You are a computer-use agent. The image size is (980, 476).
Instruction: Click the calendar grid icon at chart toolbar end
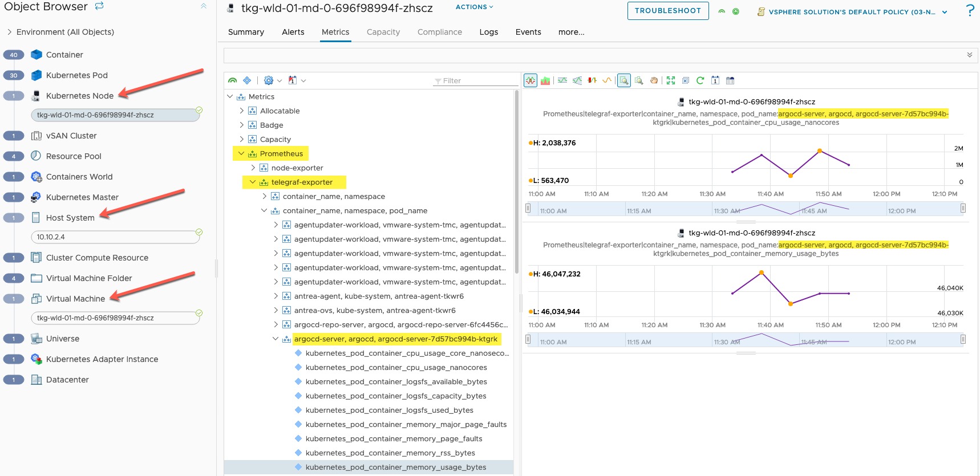730,80
